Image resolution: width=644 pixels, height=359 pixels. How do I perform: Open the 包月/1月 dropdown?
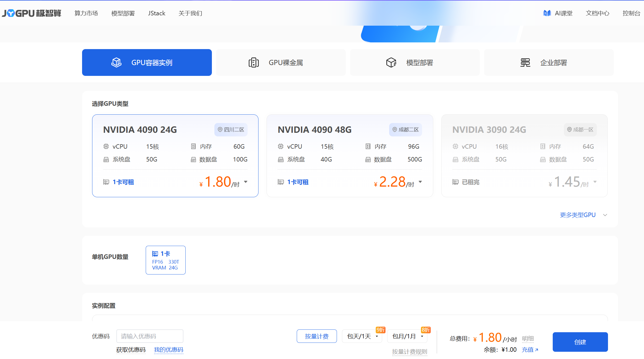pos(407,336)
